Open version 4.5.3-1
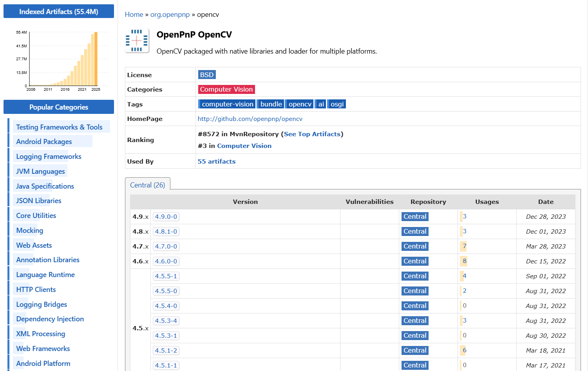This screenshot has height=371, width=588. (x=166, y=335)
